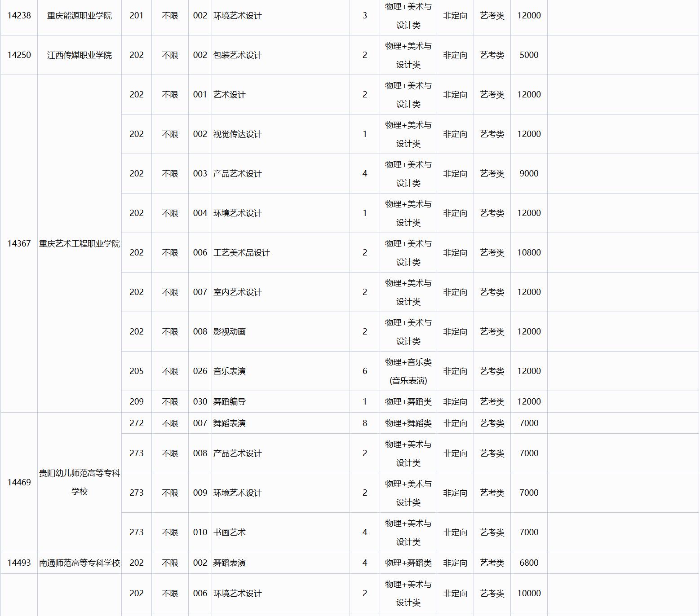700x616 pixels.
Task: Click the tuition value 10800
Action: click(529, 253)
